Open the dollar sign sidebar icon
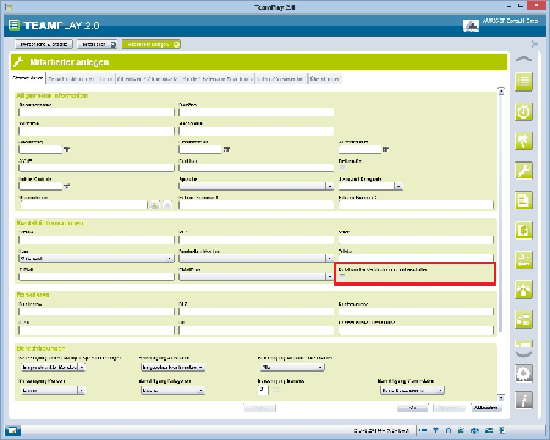 pos(524,231)
